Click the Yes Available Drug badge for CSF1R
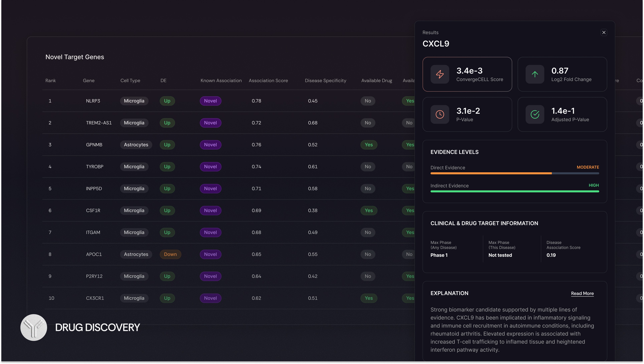Image resolution: width=644 pixels, height=364 pixels. [x=368, y=211]
